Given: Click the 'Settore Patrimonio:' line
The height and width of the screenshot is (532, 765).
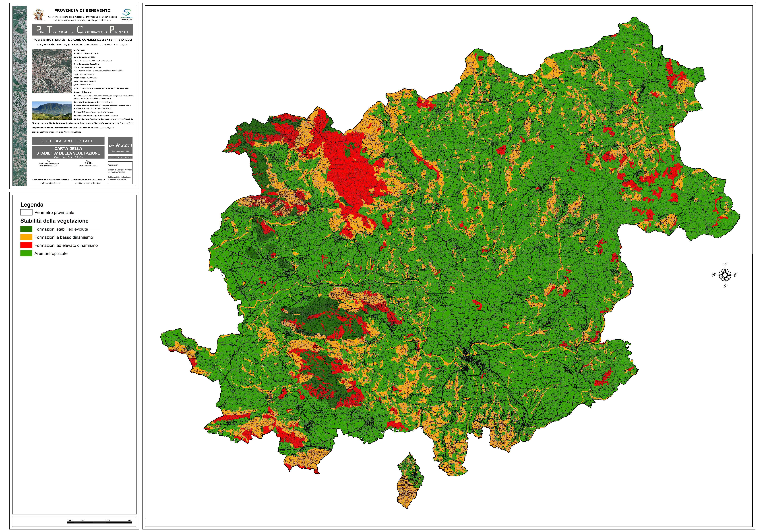Looking at the screenshot, I should [x=96, y=116].
